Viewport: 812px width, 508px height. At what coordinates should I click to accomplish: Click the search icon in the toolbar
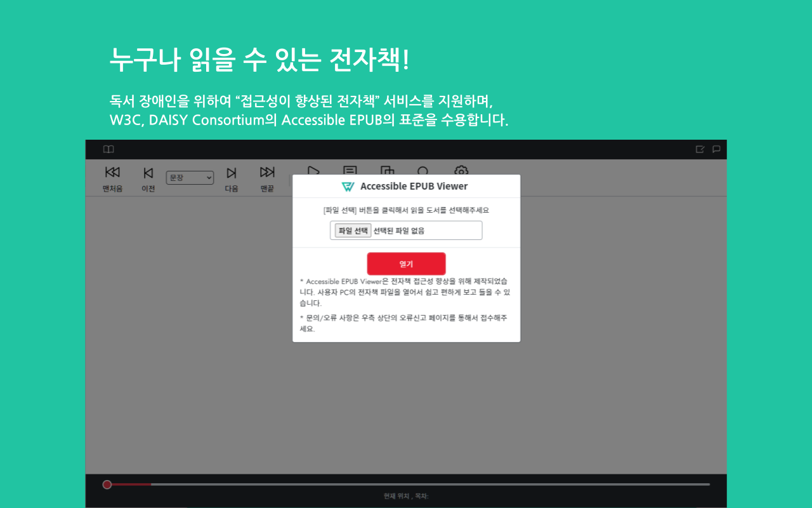click(422, 170)
